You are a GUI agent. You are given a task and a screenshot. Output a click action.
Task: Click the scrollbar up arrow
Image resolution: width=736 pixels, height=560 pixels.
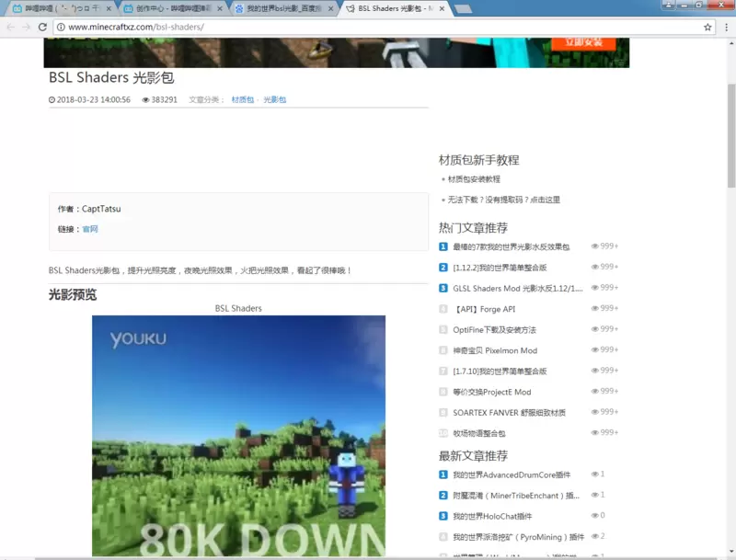[x=731, y=43]
